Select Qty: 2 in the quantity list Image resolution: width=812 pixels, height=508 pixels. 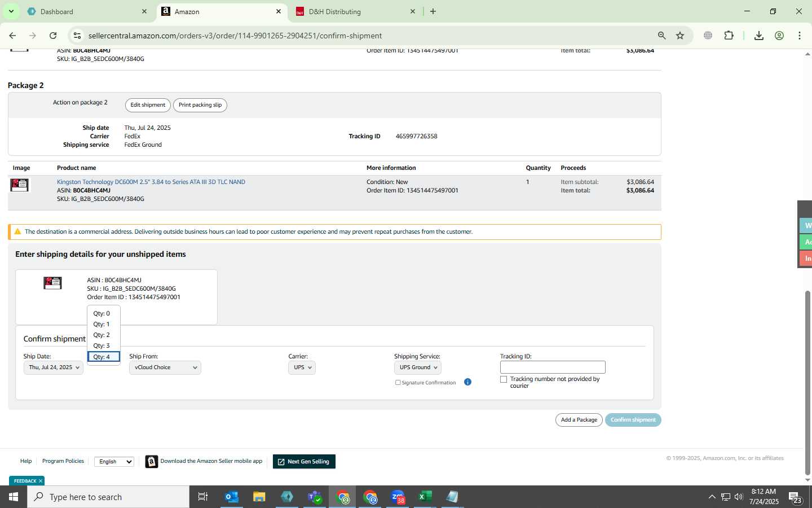[103, 335]
